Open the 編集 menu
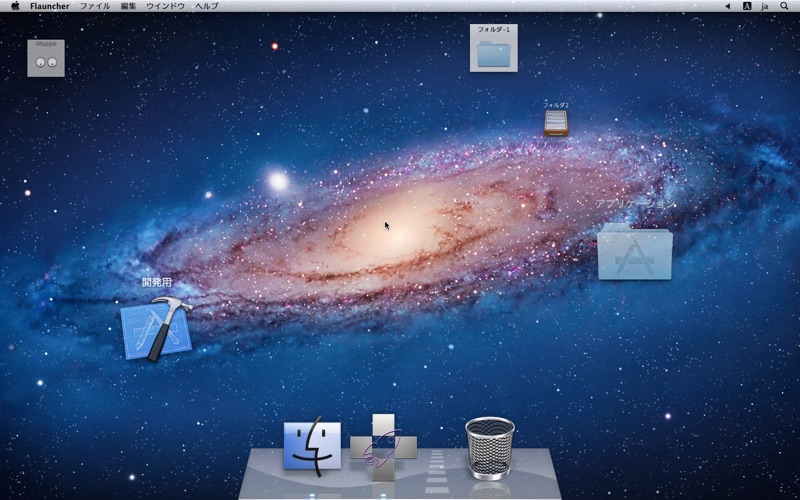The height and width of the screenshot is (500, 800). (128, 6)
